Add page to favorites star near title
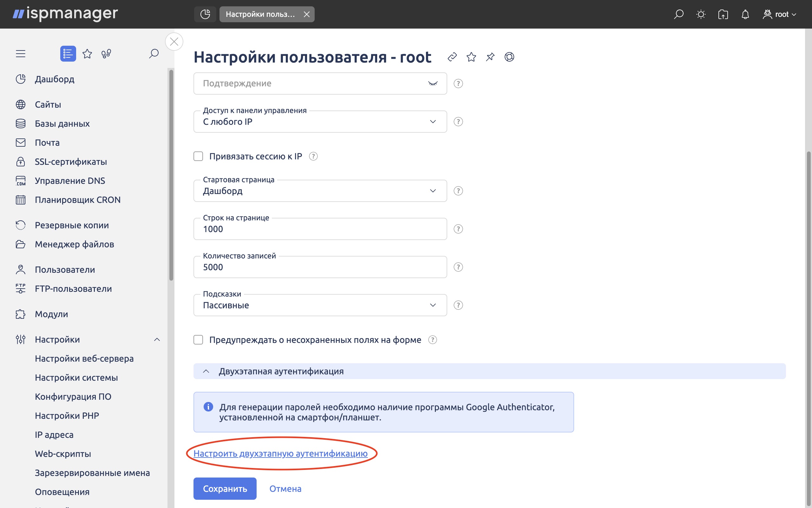Viewport: 812px width, 508px height. 471,57
